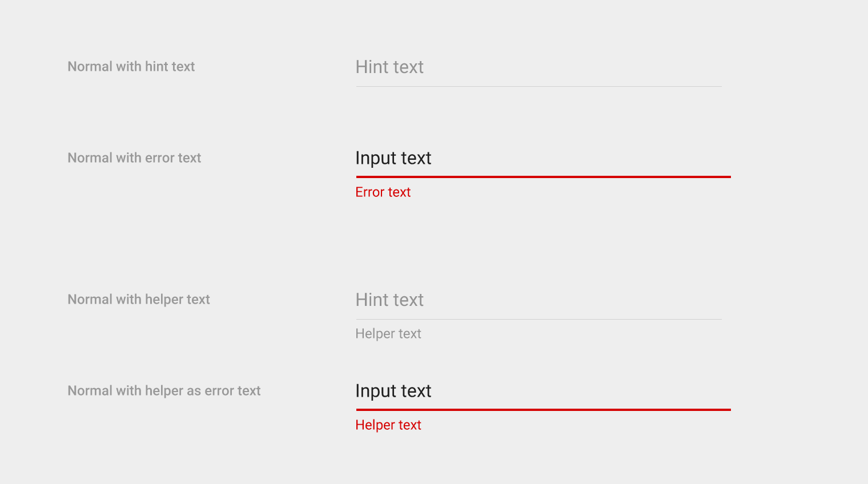Click the red 'Helper text' error caption
The width and height of the screenshot is (868, 484).
click(388, 425)
